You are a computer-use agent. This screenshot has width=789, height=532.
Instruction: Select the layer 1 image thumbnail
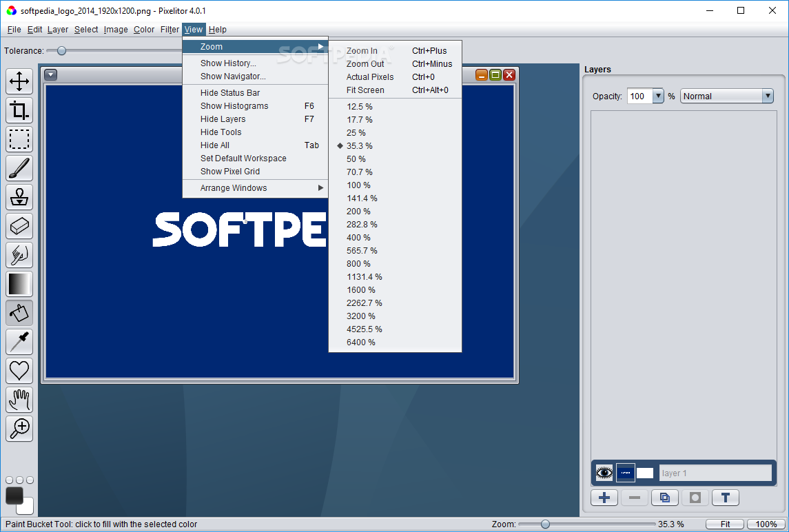click(x=626, y=473)
